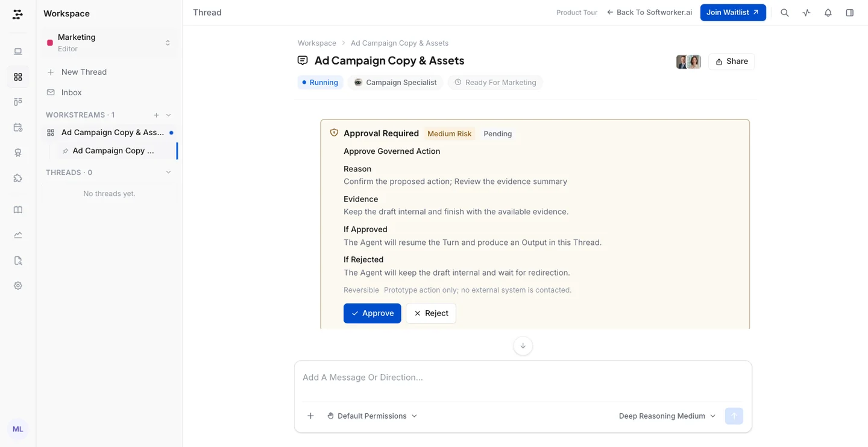Open the settings gear icon in rail
The width and height of the screenshot is (868, 447).
(18, 286)
